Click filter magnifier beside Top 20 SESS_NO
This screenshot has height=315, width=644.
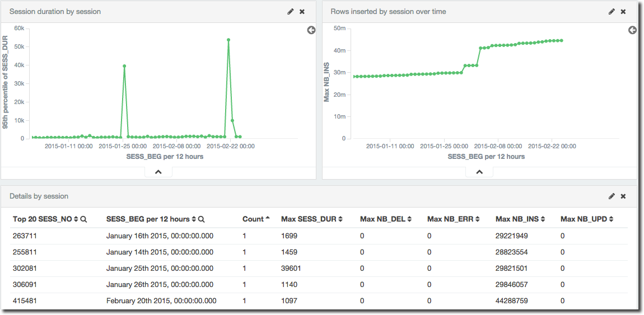pyautogui.click(x=83, y=219)
